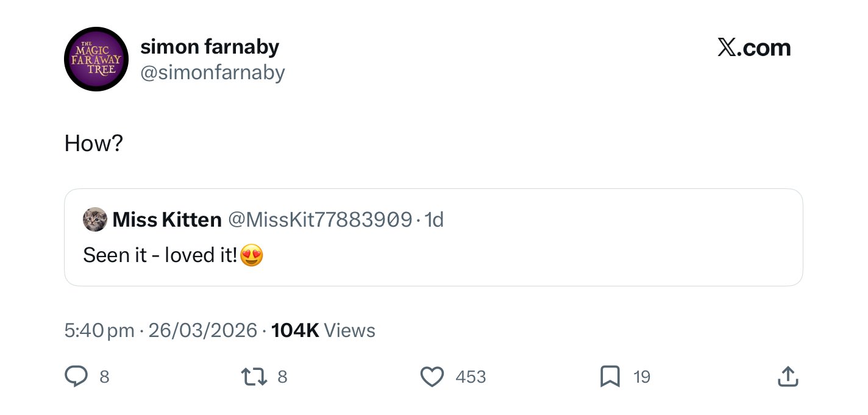Open the share menu via upload icon
This screenshot has width=868, height=415.
pos(788,377)
